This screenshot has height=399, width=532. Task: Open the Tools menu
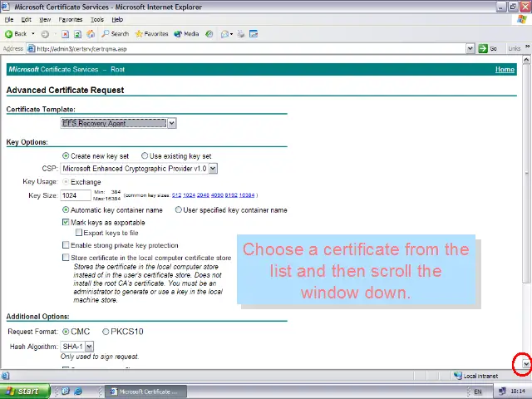pyautogui.click(x=97, y=20)
